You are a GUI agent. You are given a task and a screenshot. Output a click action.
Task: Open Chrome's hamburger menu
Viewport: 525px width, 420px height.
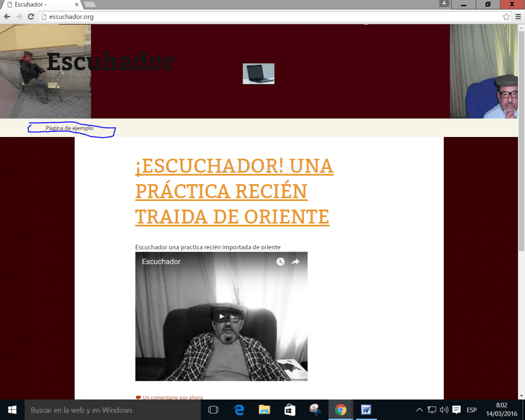point(518,17)
